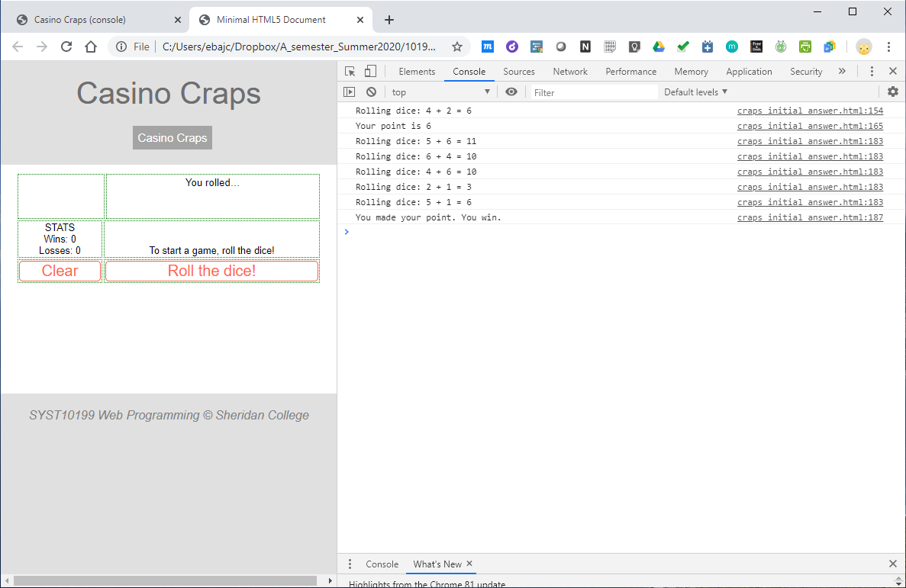Reload the page with the refresh icon

[66, 47]
